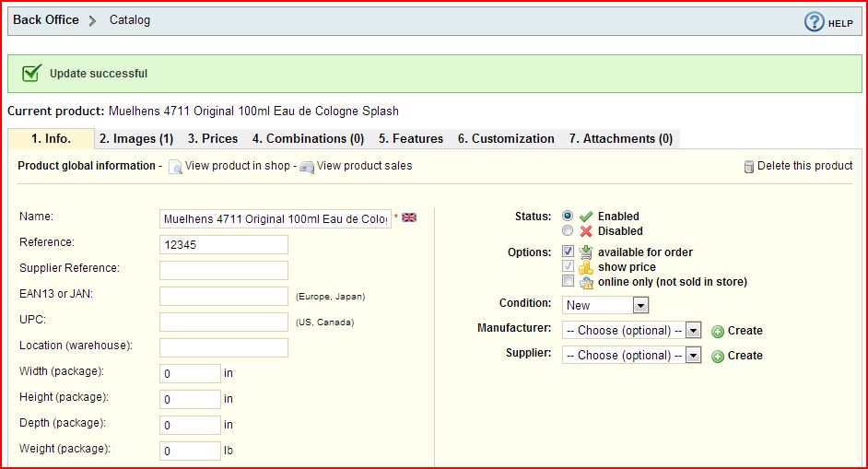868x469 pixels.
Task: Switch to the 4. Combinations (0) tab
Action: coord(309,138)
